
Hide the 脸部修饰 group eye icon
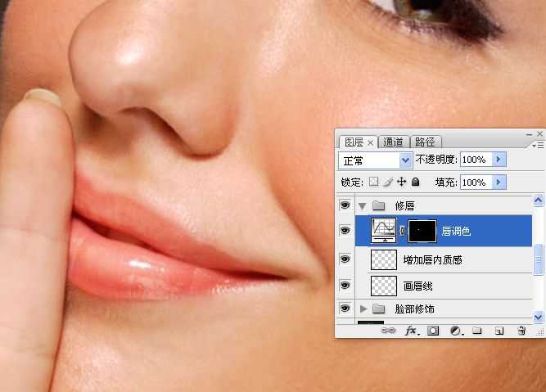345,308
